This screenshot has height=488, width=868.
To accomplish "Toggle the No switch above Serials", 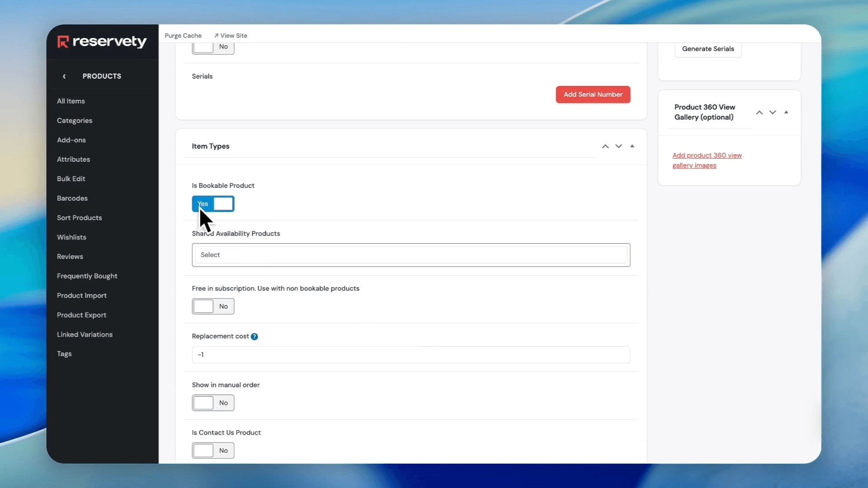I will [213, 48].
